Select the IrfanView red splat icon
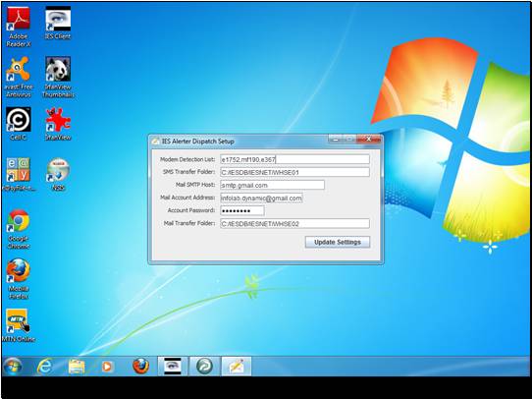 (58, 124)
